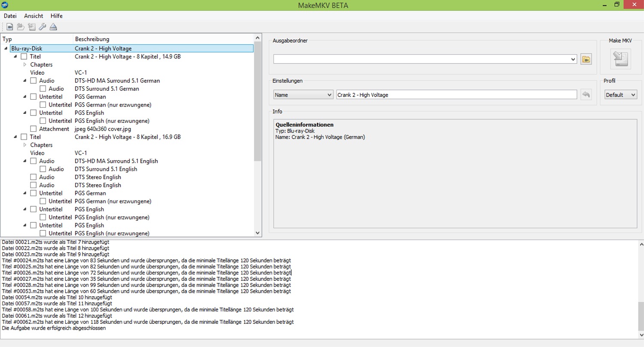This screenshot has height=347, width=644.
Task: Click the Beschreibung column header
Action: (x=164, y=39)
